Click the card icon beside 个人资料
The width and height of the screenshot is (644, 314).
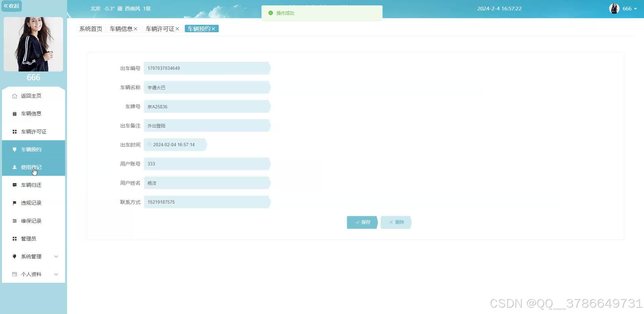(14, 274)
